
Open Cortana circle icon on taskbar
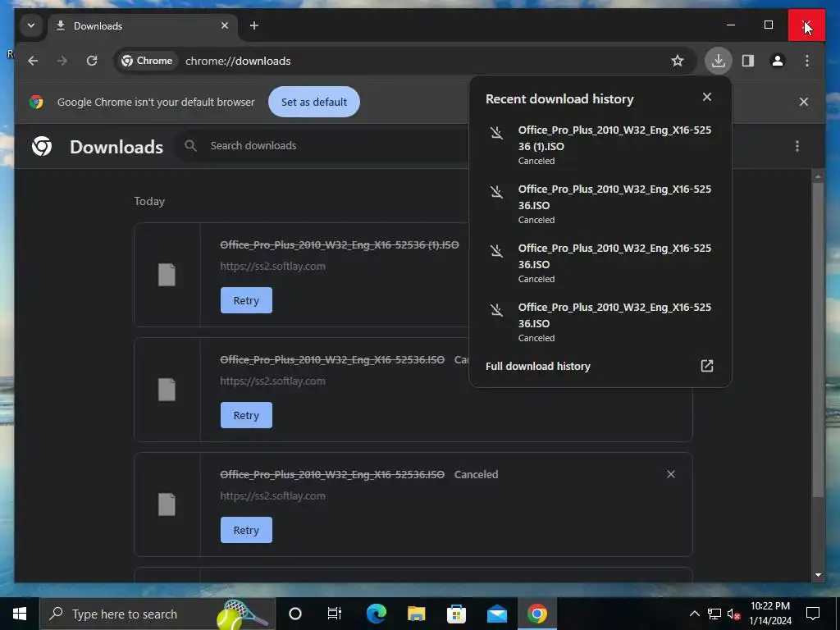tap(295, 614)
